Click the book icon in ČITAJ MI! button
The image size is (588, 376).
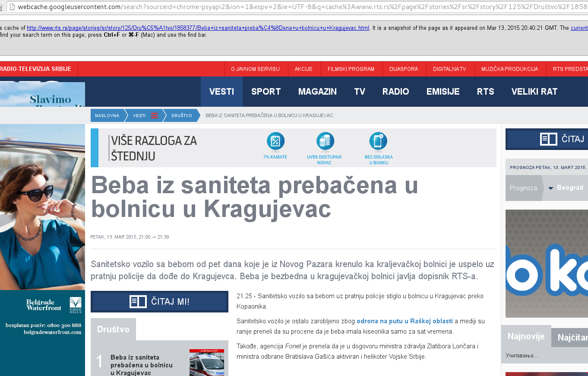pos(138,302)
